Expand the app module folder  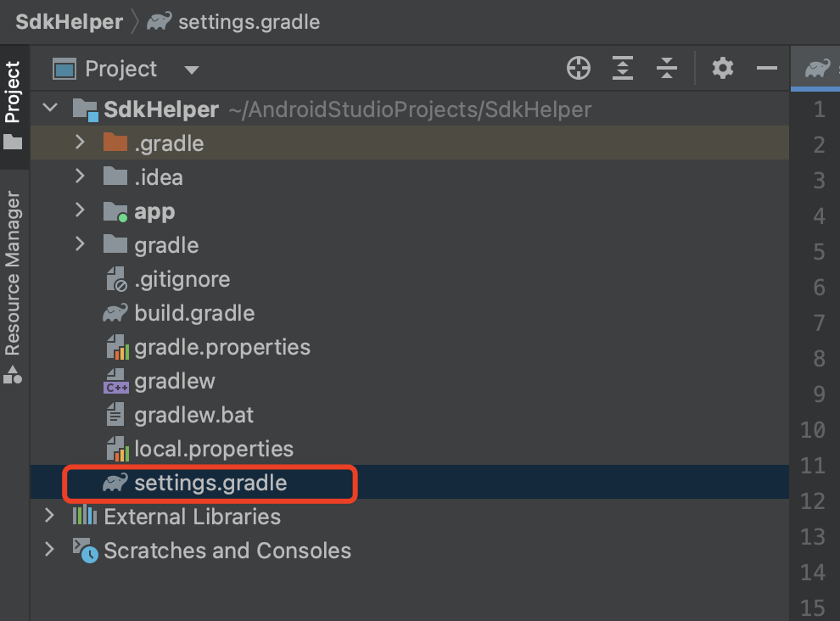(81, 211)
